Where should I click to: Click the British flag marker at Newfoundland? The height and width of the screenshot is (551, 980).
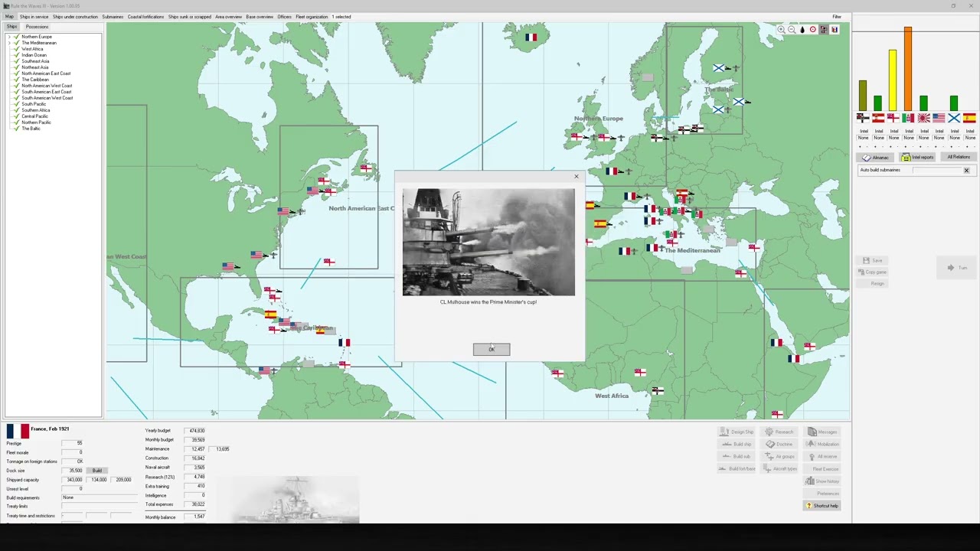point(366,168)
